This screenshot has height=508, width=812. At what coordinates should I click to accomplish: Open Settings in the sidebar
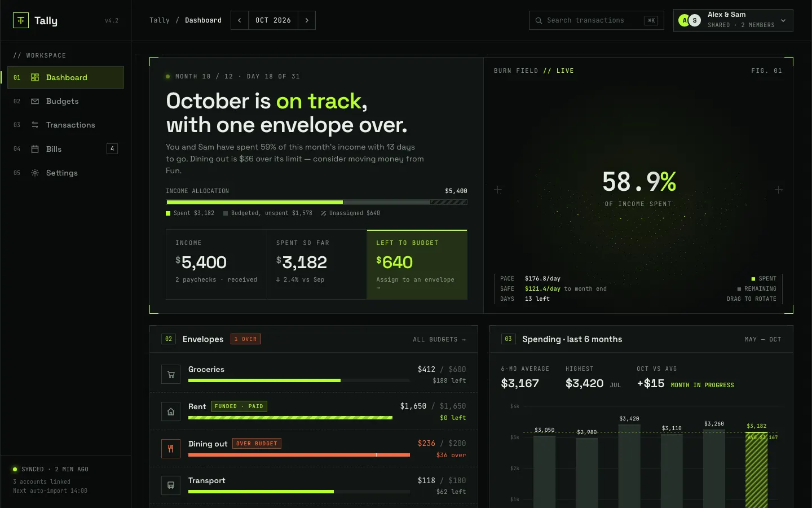coord(66,173)
